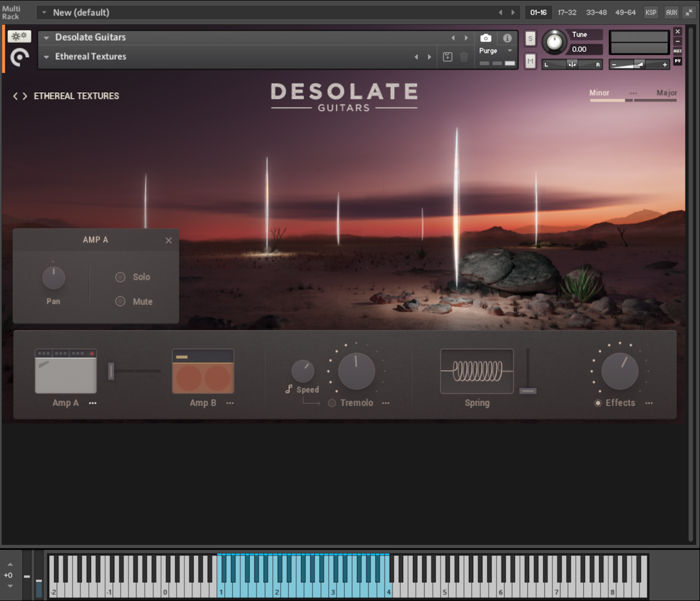This screenshot has width=700, height=601.
Task: Switch to the 33-48 rack page
Action: coord(596,12)
